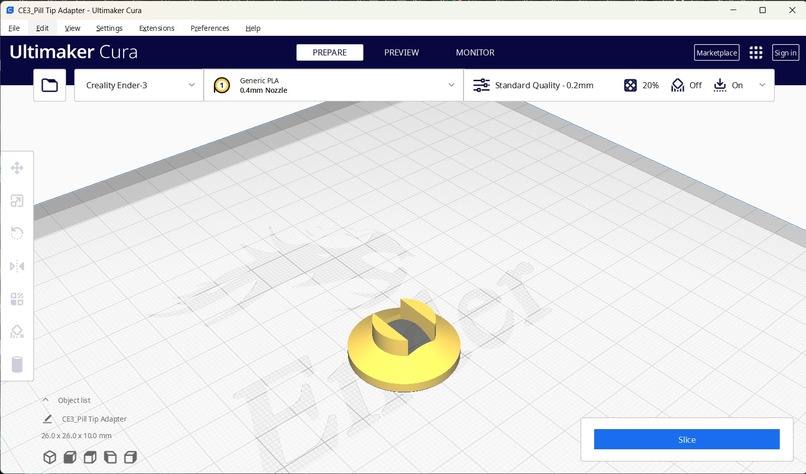
Task: Open the Marketplace
Action: click(717, 52)
